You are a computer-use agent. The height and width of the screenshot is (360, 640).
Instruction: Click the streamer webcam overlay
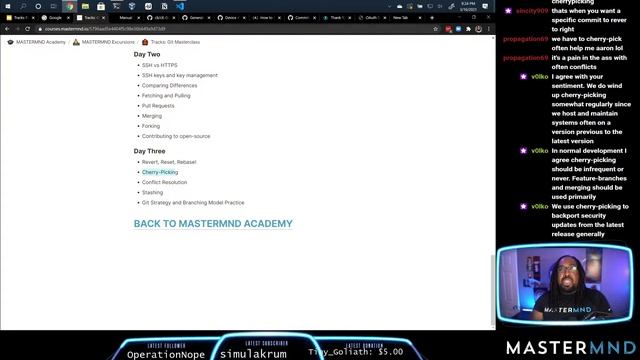[x=564, y=284]
